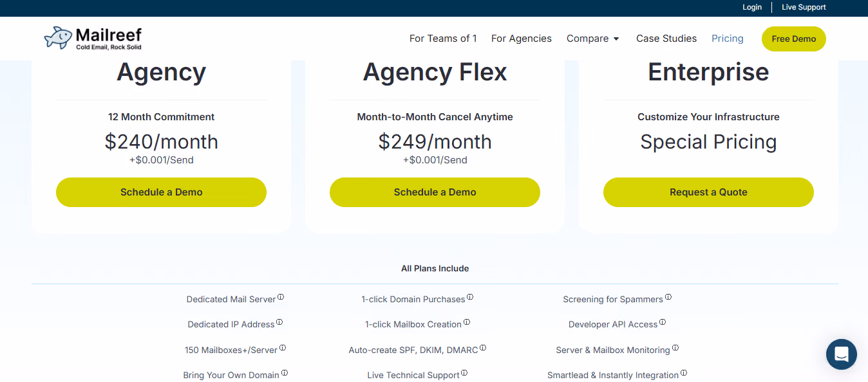Expand the Compare dropdown arrow
The width and height of the screenshot is (868, 382).
click(x=616, y=39)
